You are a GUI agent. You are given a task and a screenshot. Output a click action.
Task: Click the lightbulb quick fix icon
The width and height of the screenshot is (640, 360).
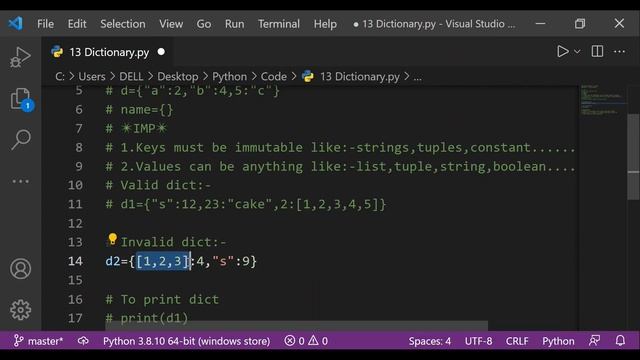(113, 239)
